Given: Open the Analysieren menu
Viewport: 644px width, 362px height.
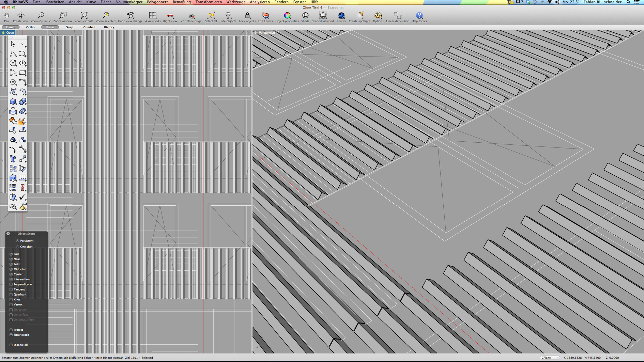Looking at the screenshot, I should [260, 2].
